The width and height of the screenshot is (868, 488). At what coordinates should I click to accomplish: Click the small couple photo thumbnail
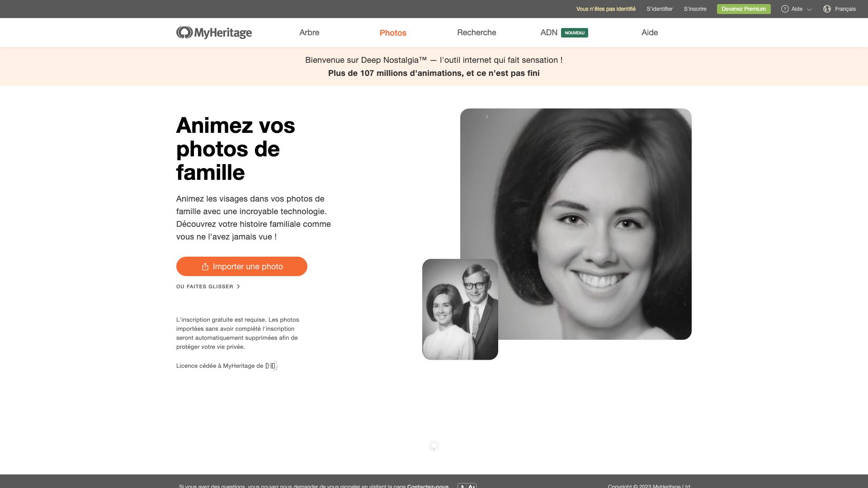[x=460, y=310]
